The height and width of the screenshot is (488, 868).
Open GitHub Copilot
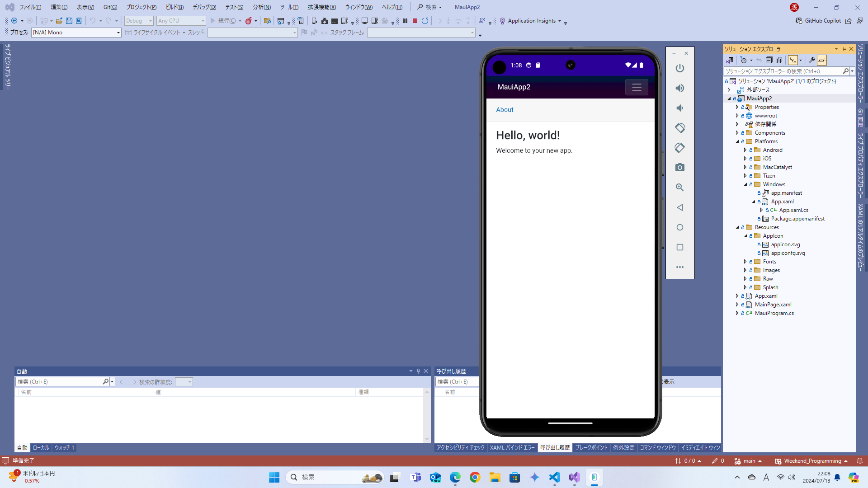818,21
